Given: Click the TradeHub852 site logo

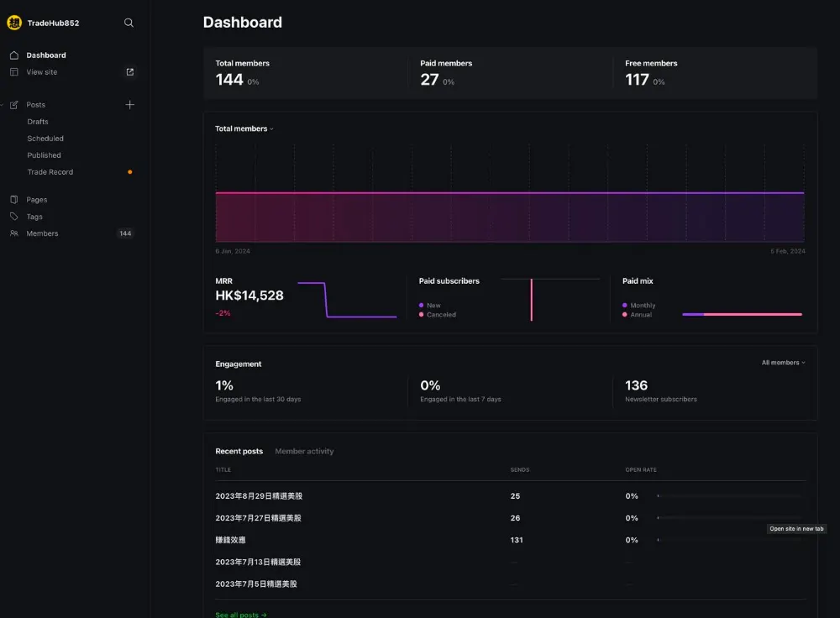Looking at the screenshot, I should point(14,23).
